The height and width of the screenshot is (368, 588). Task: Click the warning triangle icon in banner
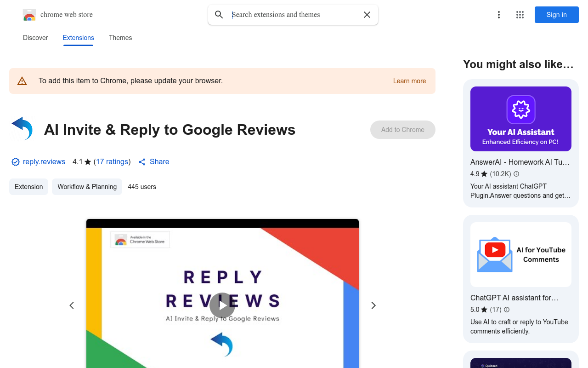point(22,81)
